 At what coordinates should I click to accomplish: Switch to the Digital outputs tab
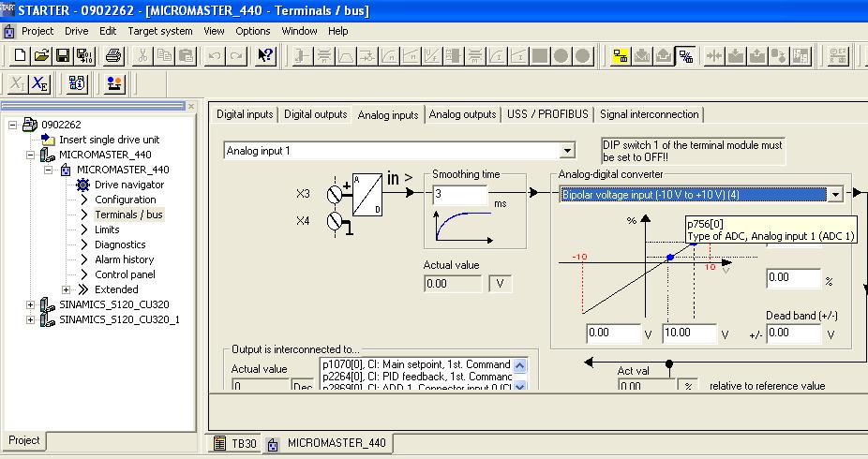click(316, 114)
